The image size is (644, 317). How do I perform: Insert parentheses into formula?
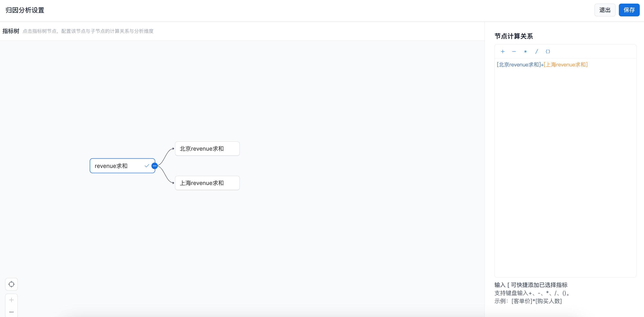[x=548, y=51]
